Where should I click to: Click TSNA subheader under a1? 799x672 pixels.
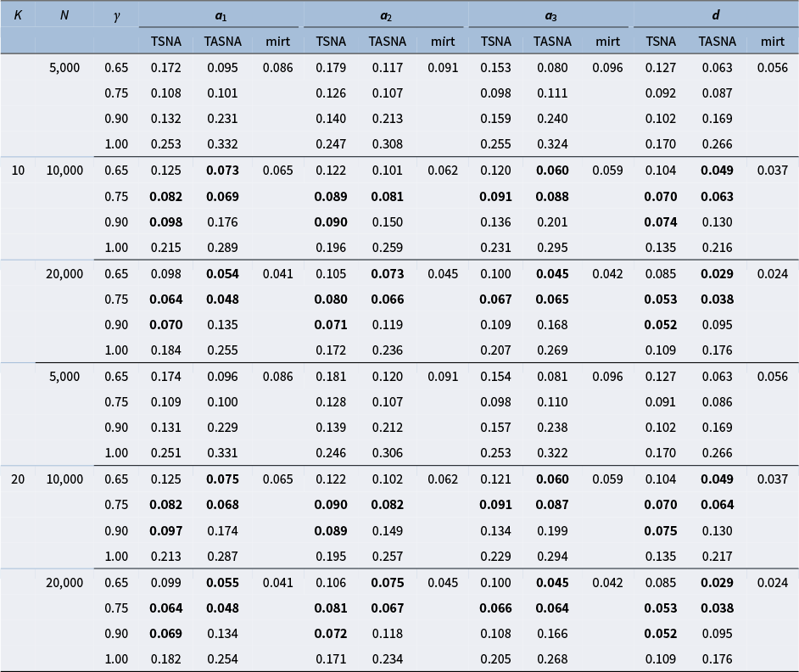click(x=166, y=41)
